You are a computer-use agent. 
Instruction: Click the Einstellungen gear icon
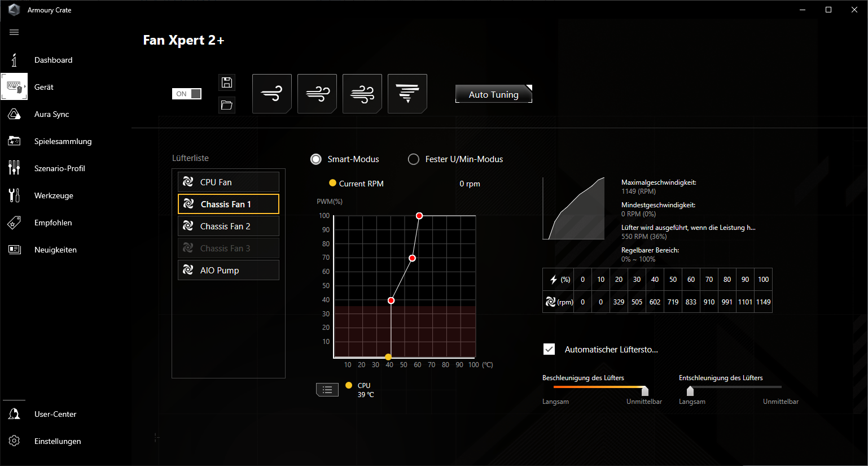tap(14, 441)
